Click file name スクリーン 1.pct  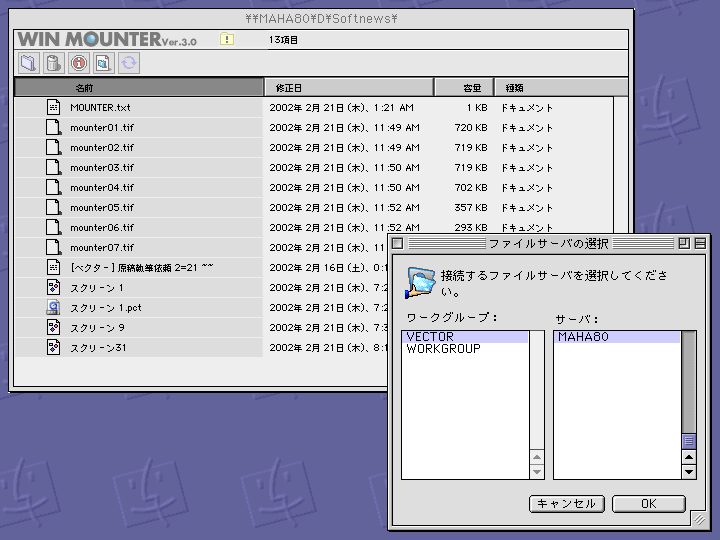pyautogui.click(x=106, y=308)
